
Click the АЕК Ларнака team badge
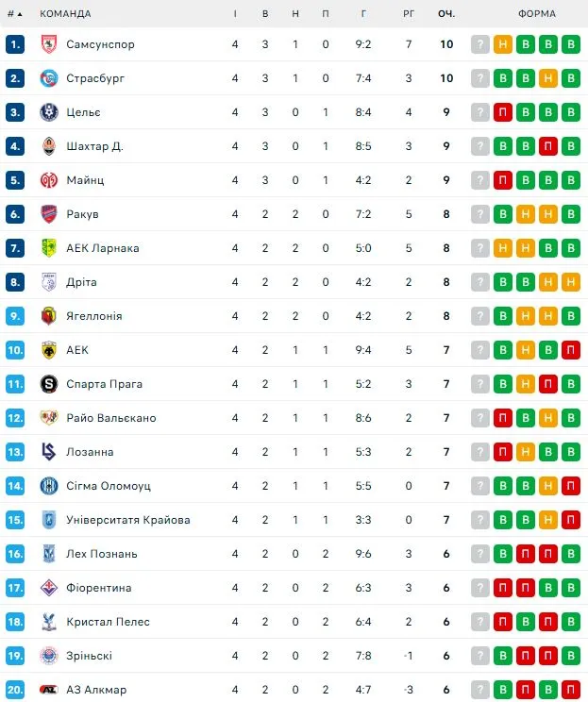point(49,248)
